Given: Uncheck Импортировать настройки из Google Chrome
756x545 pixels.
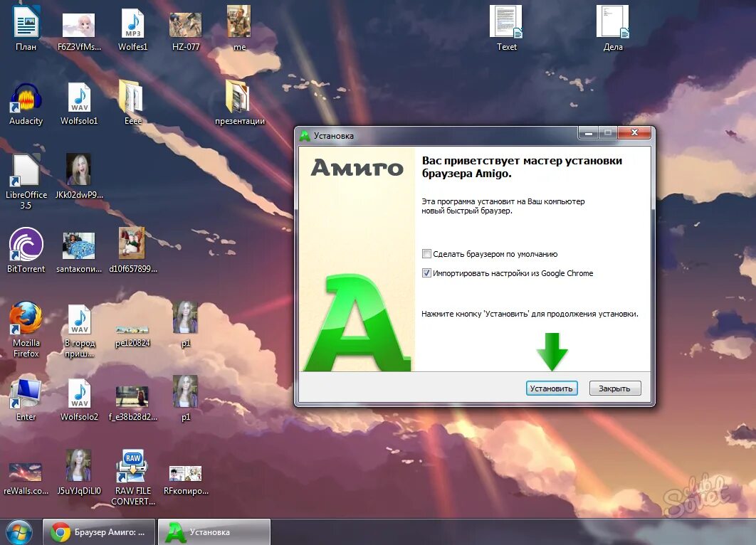Looking at the screenshot, I should [426, 272].
